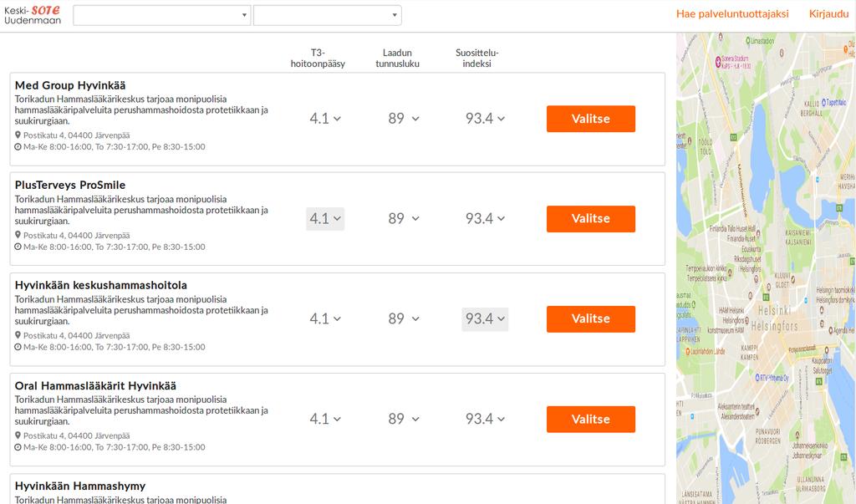Image resolution: width=856 pixels, height=504 pixels.
Task: Click the clock icon in Med Group Hyvinkää card
Action: coord(18,147)
